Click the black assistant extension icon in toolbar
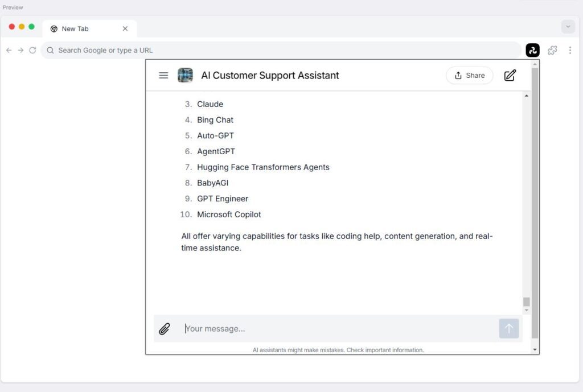583x392 pixels. (532, 50)
